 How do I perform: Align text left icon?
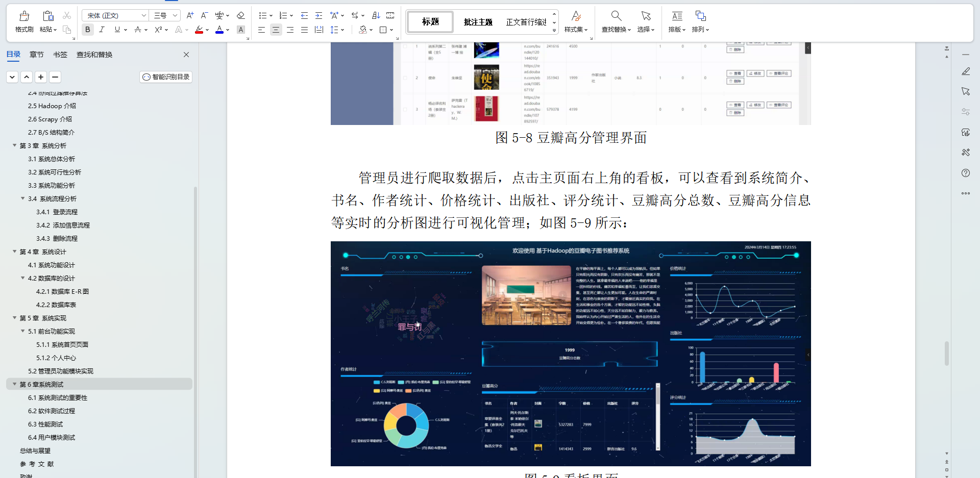(x=261, y=30)
